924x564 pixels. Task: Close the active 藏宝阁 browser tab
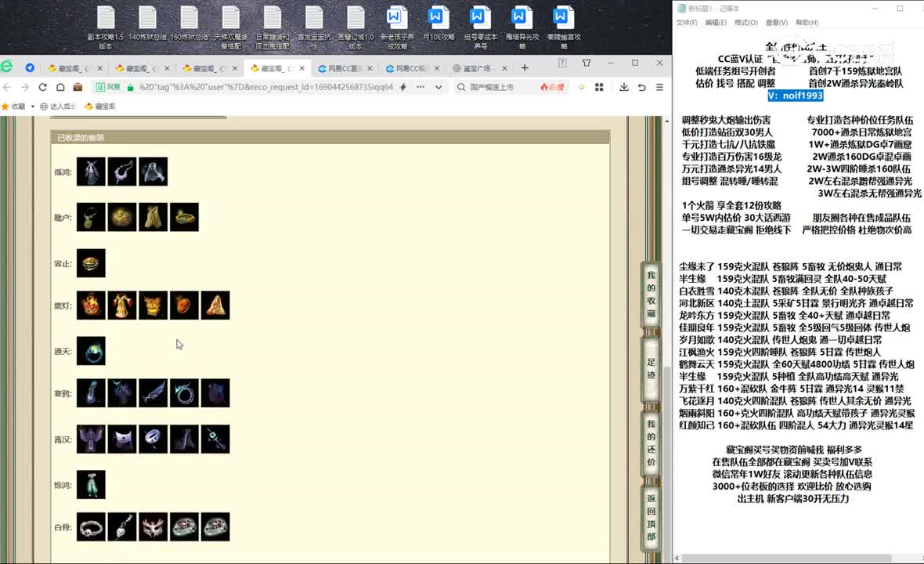tap(301, 68)
